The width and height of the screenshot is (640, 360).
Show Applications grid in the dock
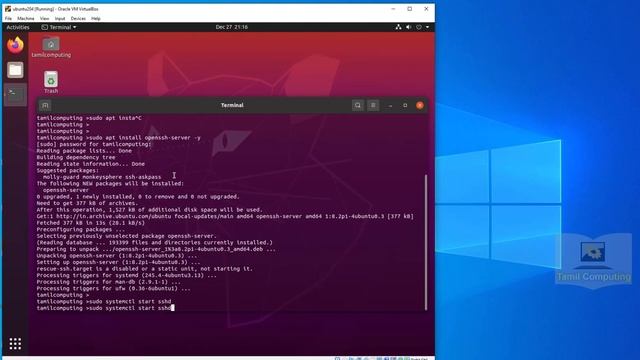click(x=15, y=344)
